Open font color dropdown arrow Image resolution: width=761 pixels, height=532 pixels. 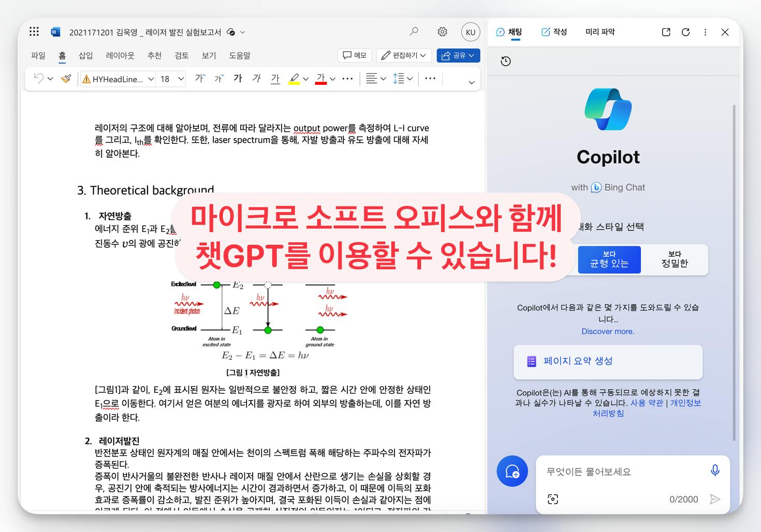point(332,79)
